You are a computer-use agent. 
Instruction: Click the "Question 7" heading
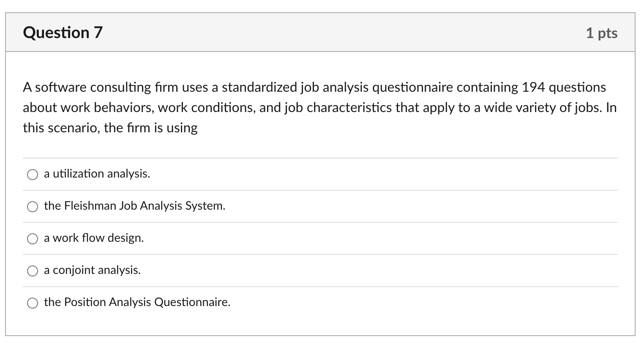pos(63,33)
